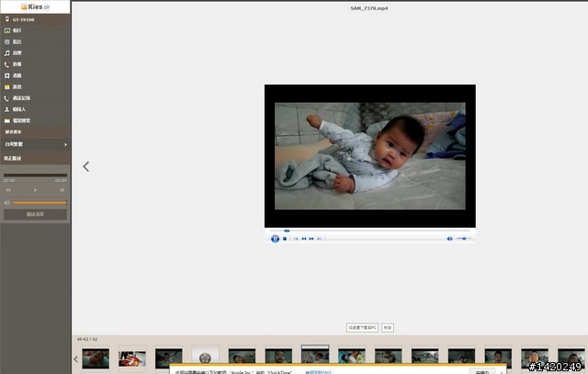Select the highlighted current video thumbnail
The height and width of the screenshot is (374, 588).
315,354
